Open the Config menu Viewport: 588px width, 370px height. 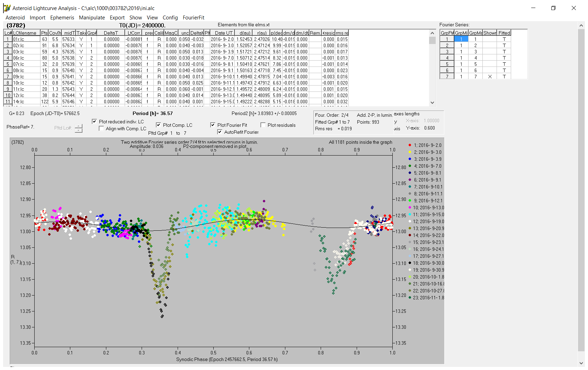[170, 18]
